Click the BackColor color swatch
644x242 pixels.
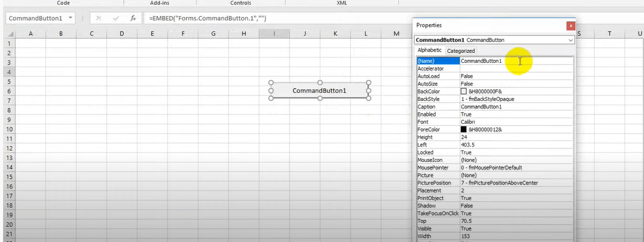463,92
